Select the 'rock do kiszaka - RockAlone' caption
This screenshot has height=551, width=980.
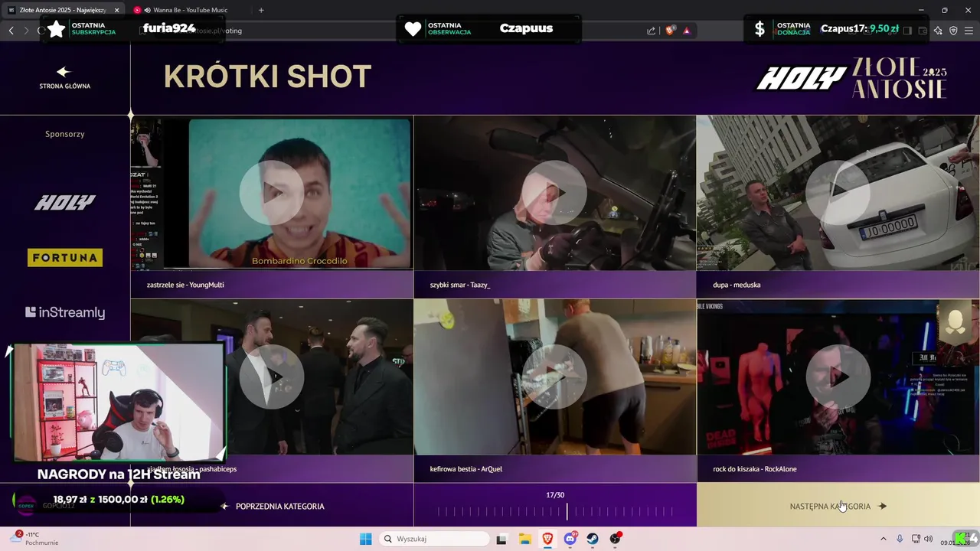pyautogui.click(x=754, y=468)
